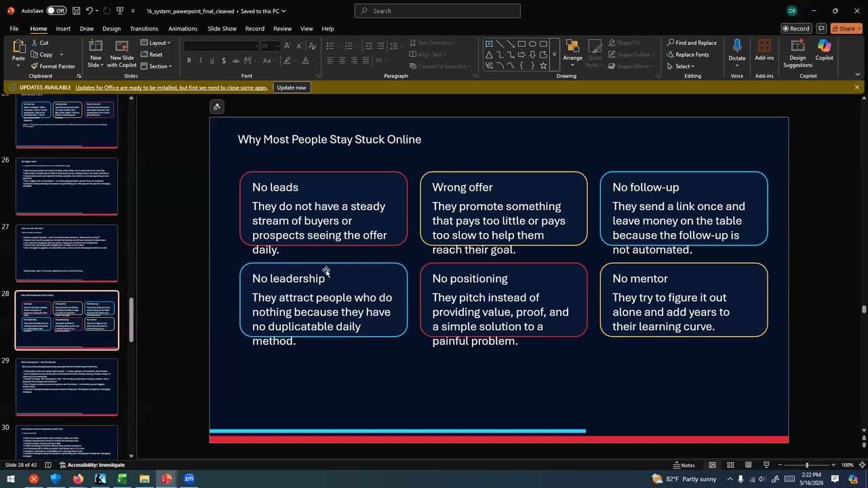This screenshot has height=488, width=868.
Task: Switch to the Design tab
Action: pyautogui.click(x=111, y=28)
